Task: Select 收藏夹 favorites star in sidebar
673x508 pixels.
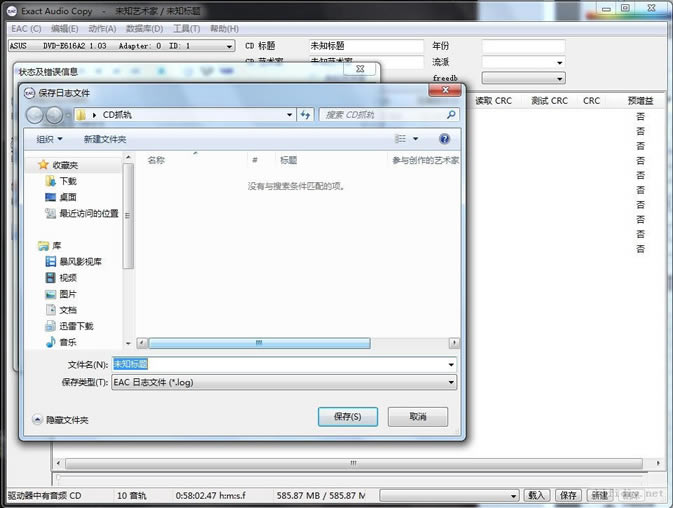Action: click(x=43, y=165)
